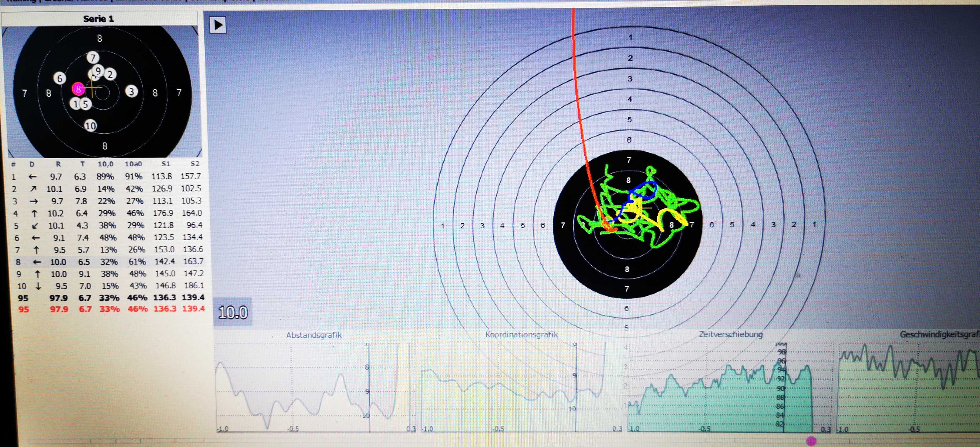
Task: Switch to the Zeitverschiebung graph
Action: pos(730,335)
